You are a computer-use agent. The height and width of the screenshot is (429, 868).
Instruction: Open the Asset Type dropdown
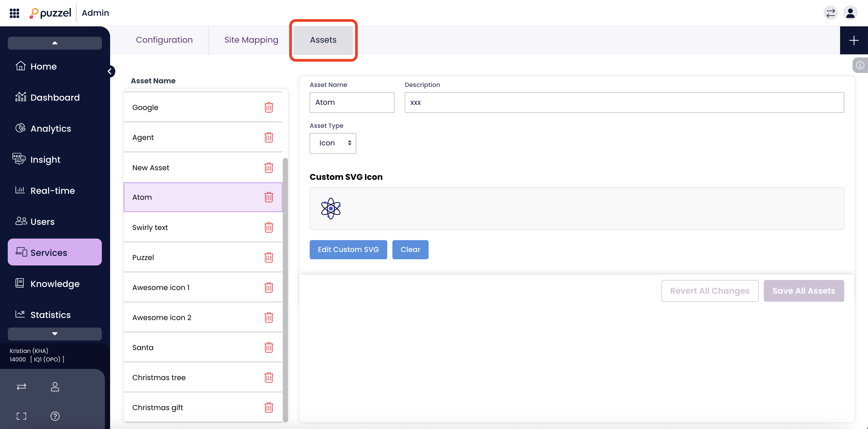coord(333,143)
